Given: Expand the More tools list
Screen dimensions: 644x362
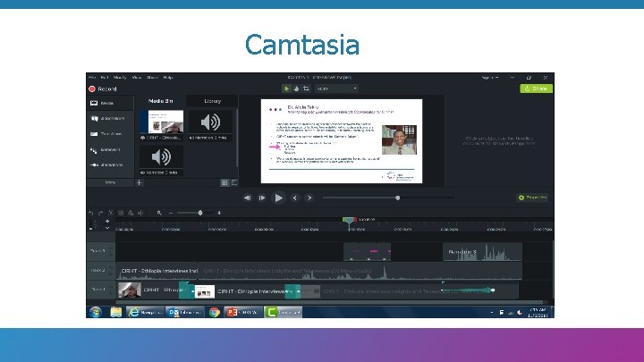Looking at the screenshot, I should click(x=110, y=182).
